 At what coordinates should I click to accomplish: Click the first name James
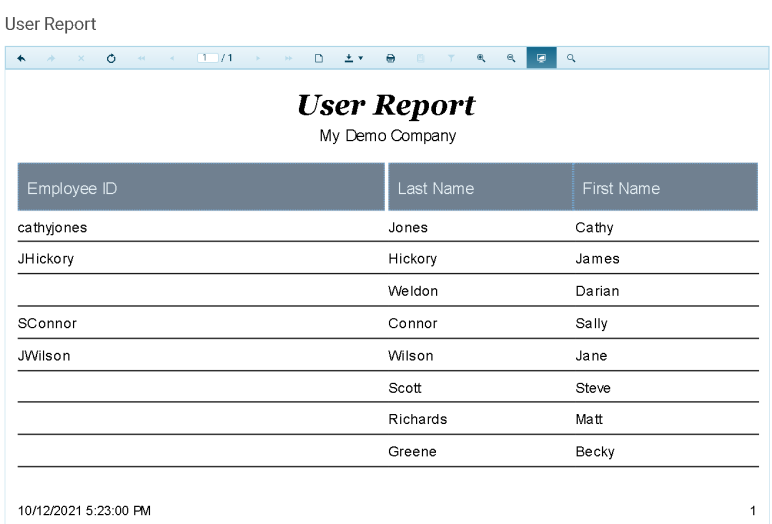click(597, 259)
